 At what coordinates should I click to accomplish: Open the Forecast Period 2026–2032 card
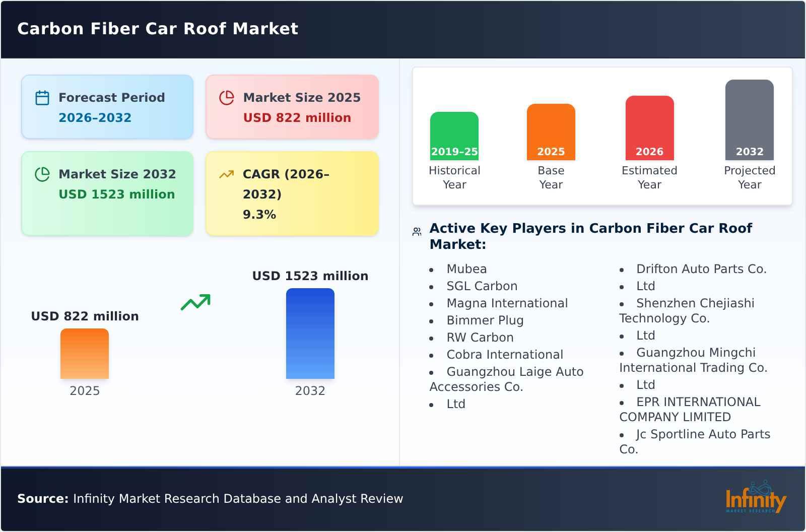[107, 106]
